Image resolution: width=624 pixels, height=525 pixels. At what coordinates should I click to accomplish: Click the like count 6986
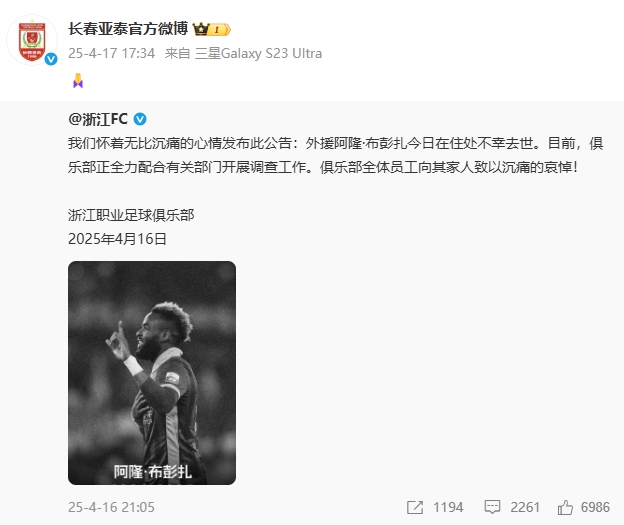coord(595,507)
